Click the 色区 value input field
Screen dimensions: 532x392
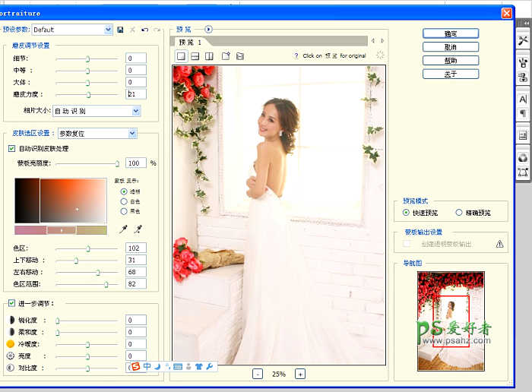136,248
